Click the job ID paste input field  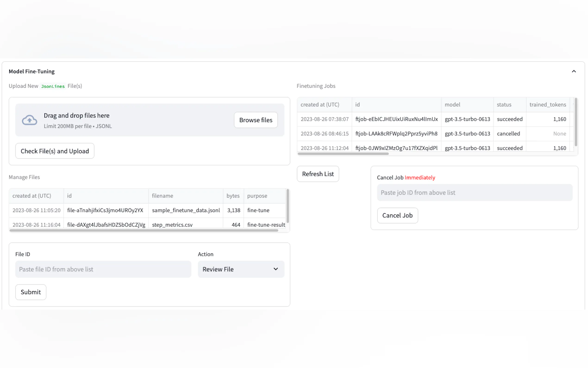[474, 193]
